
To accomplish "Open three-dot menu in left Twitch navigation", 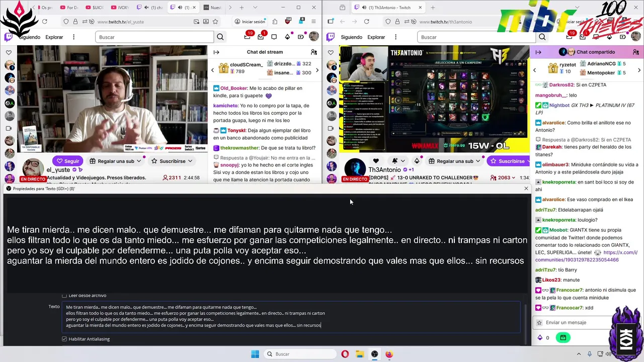I will [x=73, y=37].
